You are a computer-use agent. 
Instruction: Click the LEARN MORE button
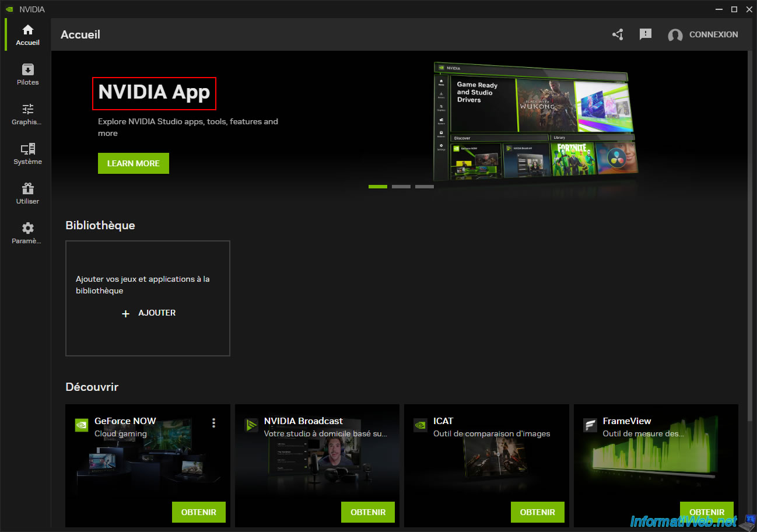click(134, 163)
